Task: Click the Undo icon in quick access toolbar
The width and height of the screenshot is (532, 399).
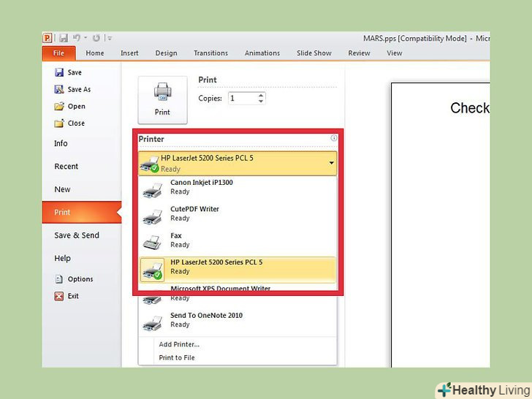Action: (77, 38)
